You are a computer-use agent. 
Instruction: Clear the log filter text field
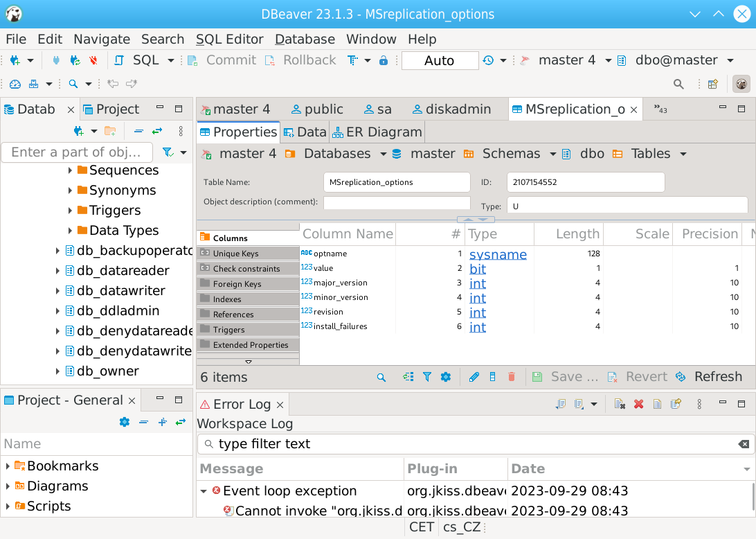(744, 444)
